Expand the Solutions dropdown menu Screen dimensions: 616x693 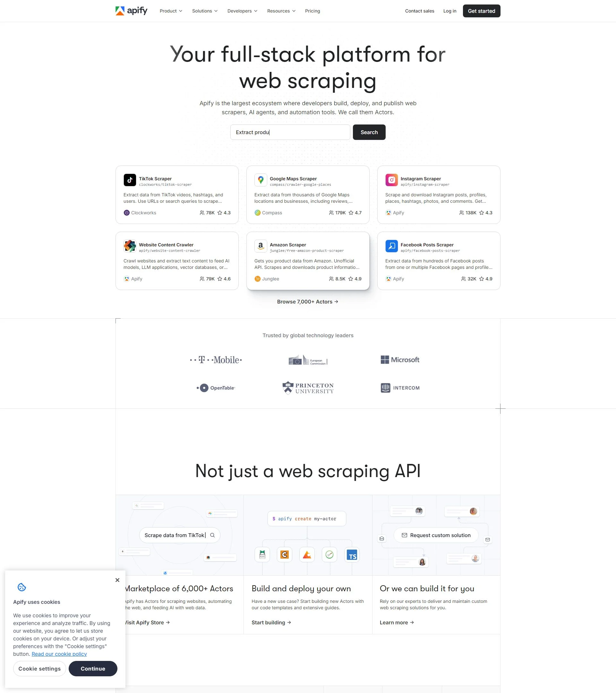[205, 11]
